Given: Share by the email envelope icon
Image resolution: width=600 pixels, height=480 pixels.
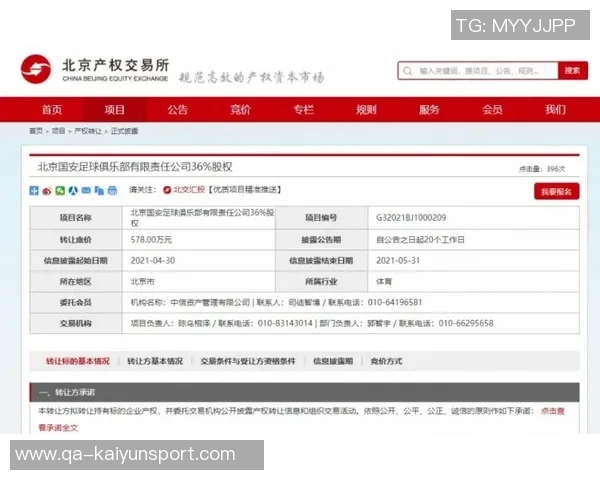Looking at the screenshot, I should click(x=86, y=190).
